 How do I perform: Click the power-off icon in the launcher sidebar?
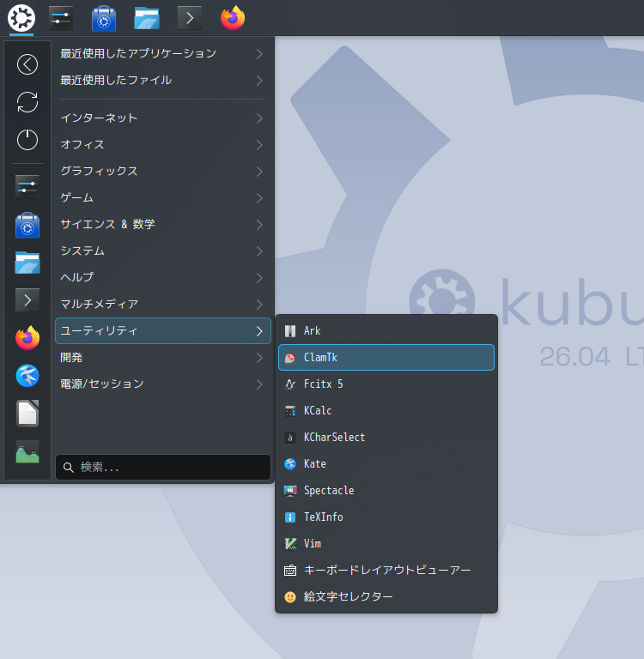pyautogui.click(x=27, y=140)
